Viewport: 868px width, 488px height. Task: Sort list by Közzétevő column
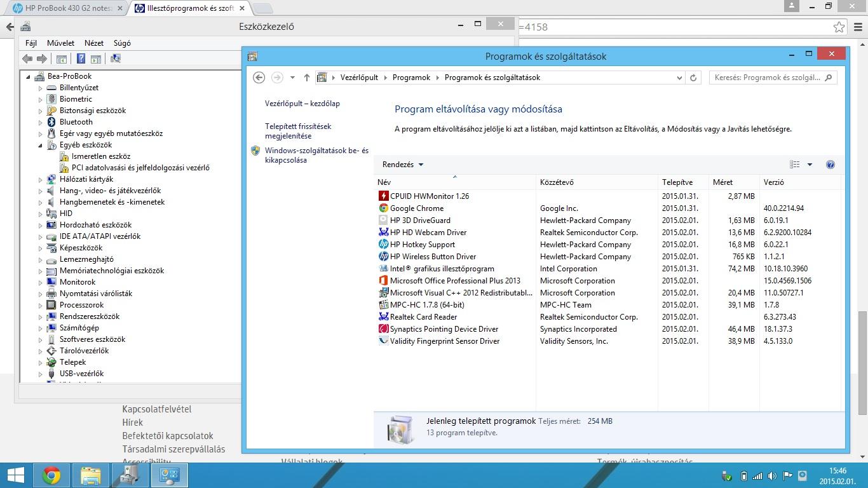click(597, 182)
